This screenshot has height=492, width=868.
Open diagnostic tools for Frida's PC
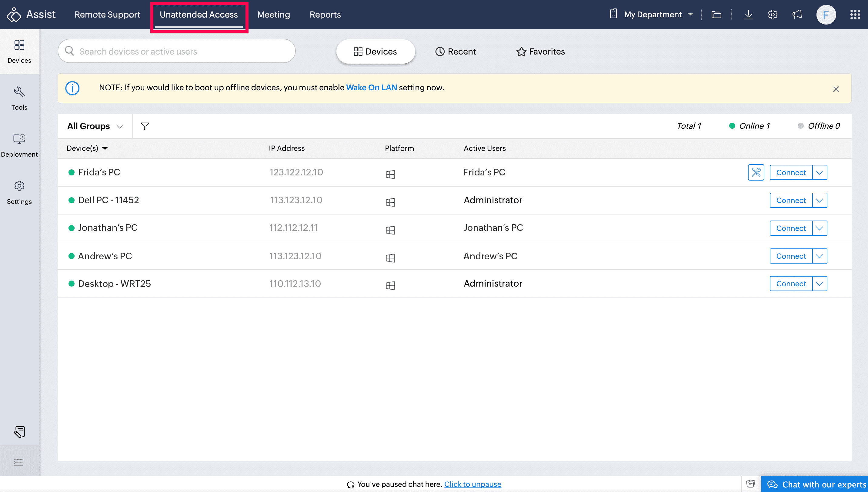coord(756,172)
